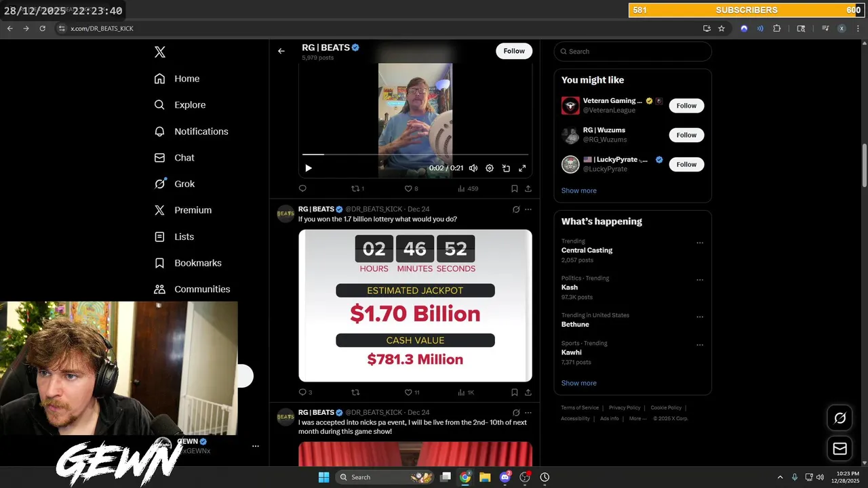Mute the video volume icon
This screenshot has height=488, width=868.
click(473, 168)
